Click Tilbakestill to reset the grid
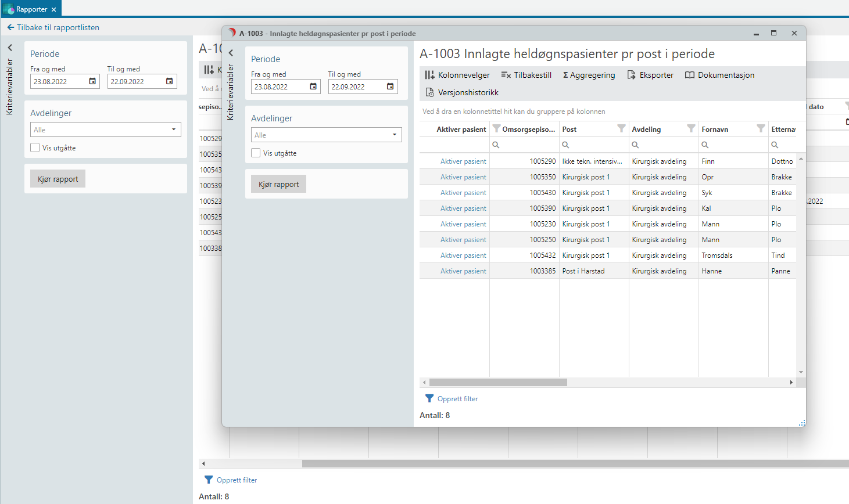This screenshot has width=849, height=504. (x=526, y=75)
